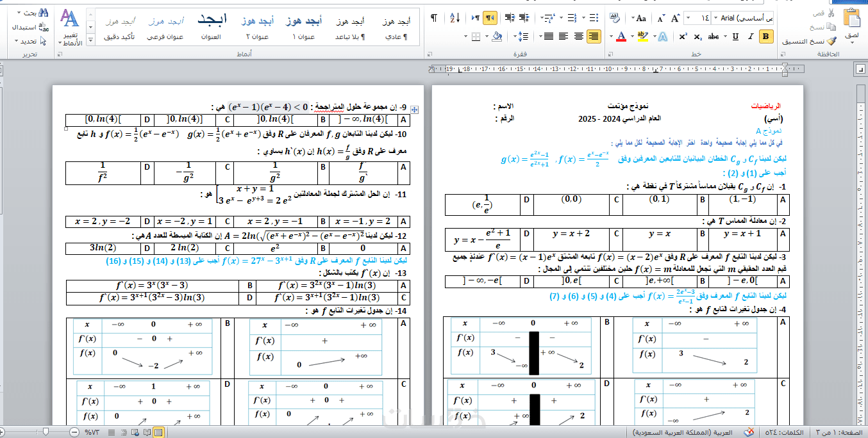Expand the styles gallery More arrow
868x438 pixels.
pos(90,40)
